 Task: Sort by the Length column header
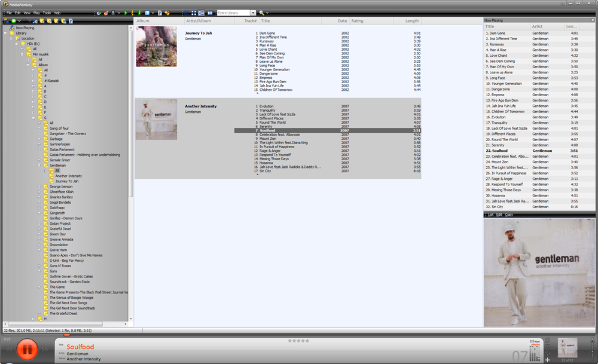(x=407, y=21)
